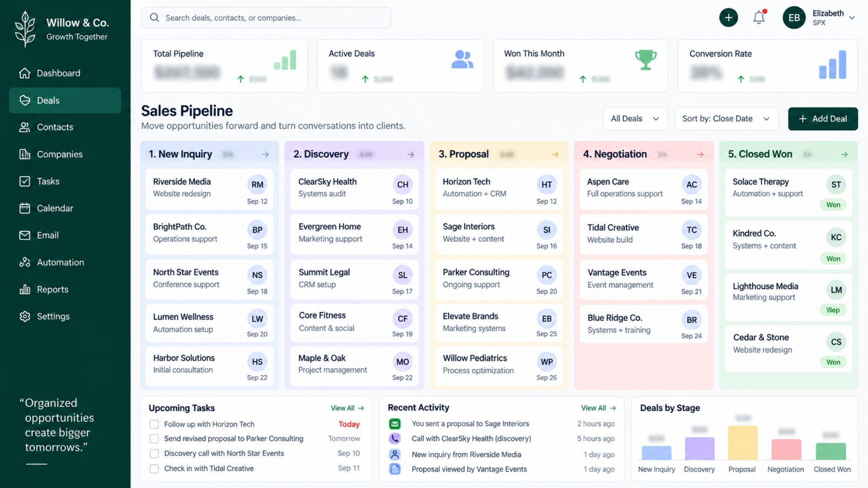Open the Riverside Media deal card
The width and height of the screenshot is (868, 488).
(209, 189)
